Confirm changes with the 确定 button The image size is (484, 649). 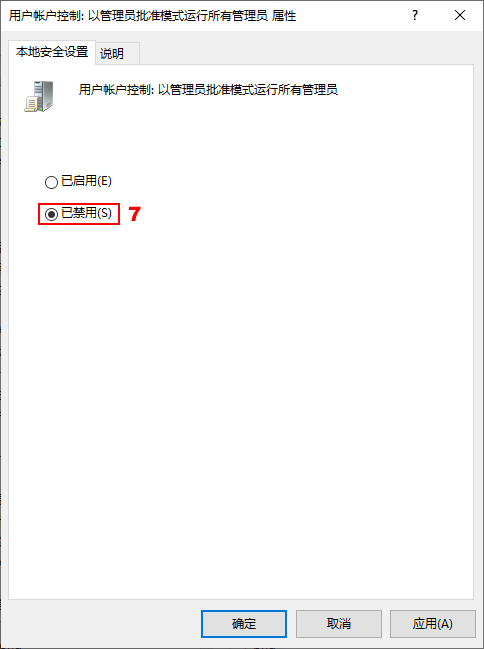click(x=244, y=624)
